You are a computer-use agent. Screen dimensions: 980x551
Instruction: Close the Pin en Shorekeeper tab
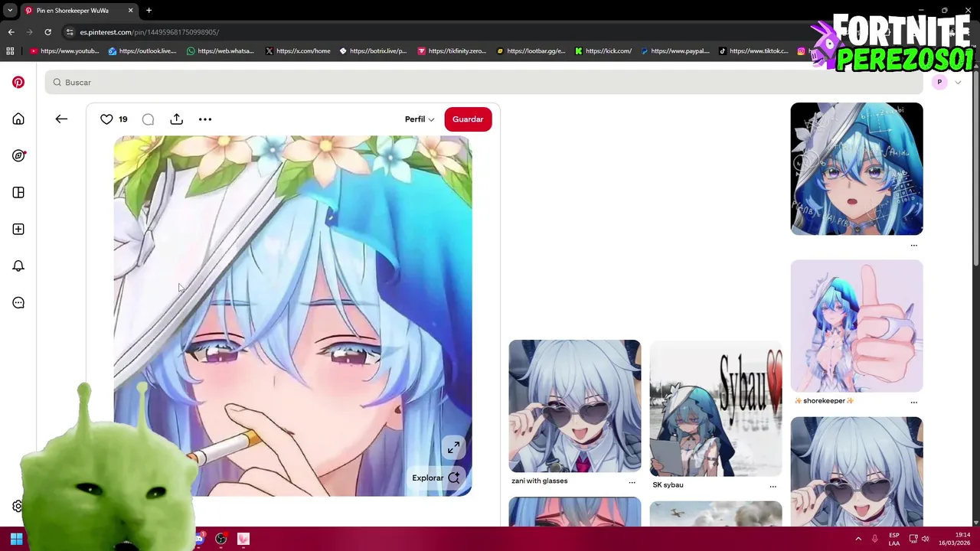click(130, 11)
